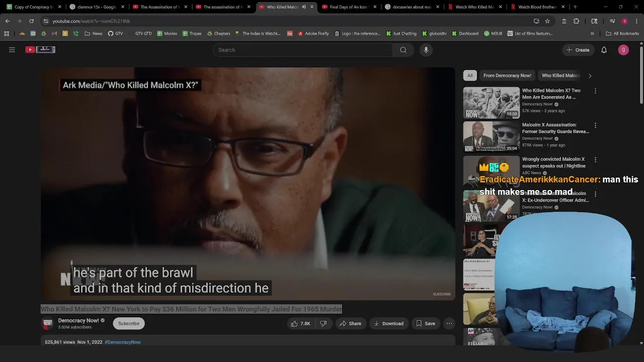This screenshot has height=362, width=644.
Task: Open the Tropes bookmark
Action: [192, 34]
